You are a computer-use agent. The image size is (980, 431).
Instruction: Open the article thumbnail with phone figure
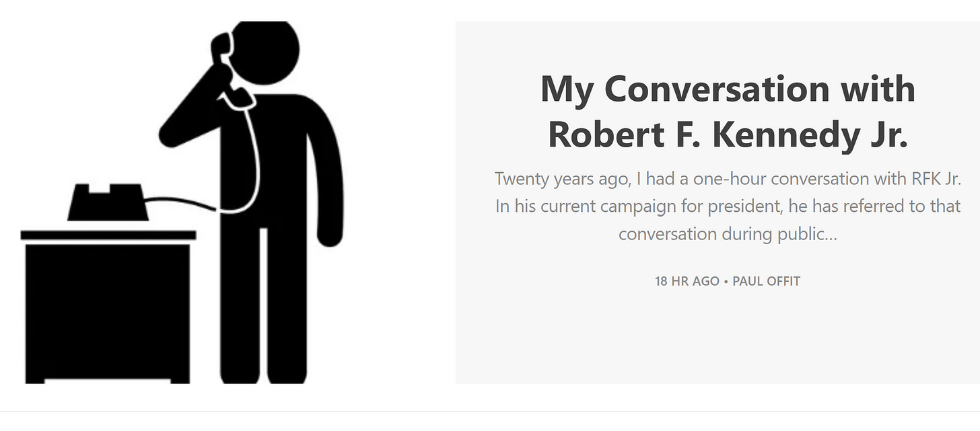click(x=182, y=202)
